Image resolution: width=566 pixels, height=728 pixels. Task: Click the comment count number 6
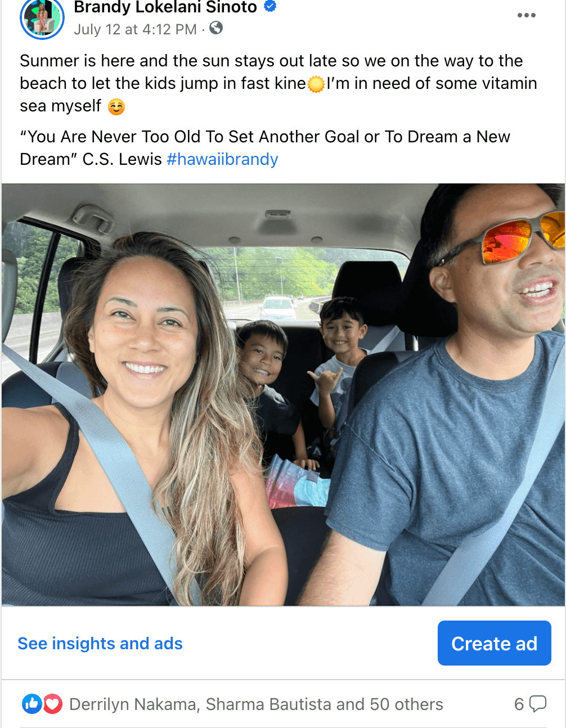(x=519, y=704)
